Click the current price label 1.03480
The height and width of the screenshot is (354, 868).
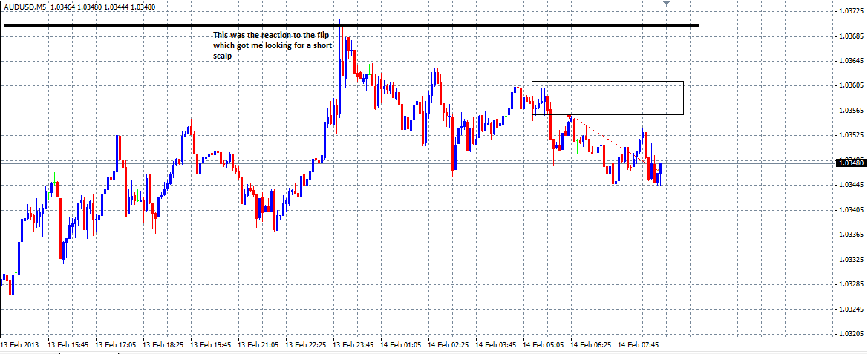849,163
